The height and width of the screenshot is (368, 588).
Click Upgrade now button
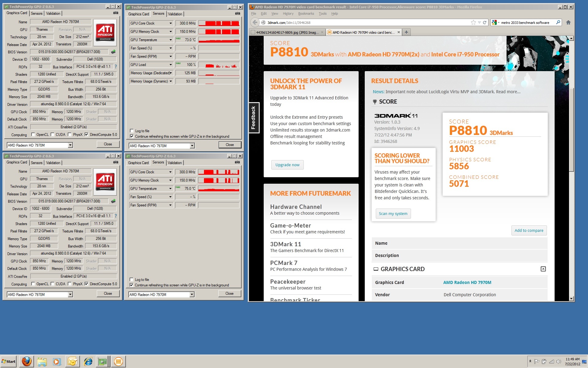click(x=287, y=165)
